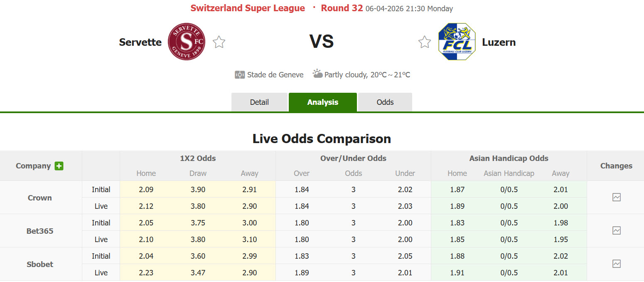The width and height of the screenshot is (644, 282).
Task: Open the odds changes chart for Bet365
Action: click(x=616, y=230)
